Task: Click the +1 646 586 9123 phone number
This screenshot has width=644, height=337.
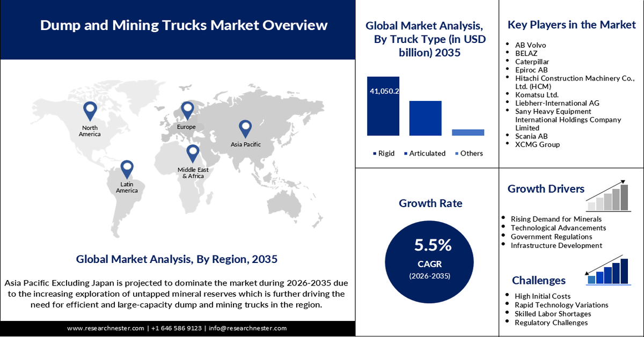Action: (177, 328)
